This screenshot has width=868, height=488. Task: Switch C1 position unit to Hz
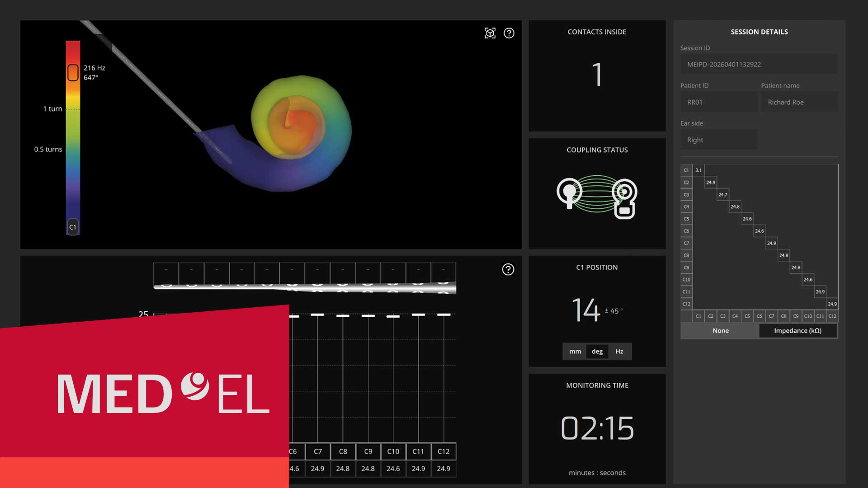pos(619,351)
